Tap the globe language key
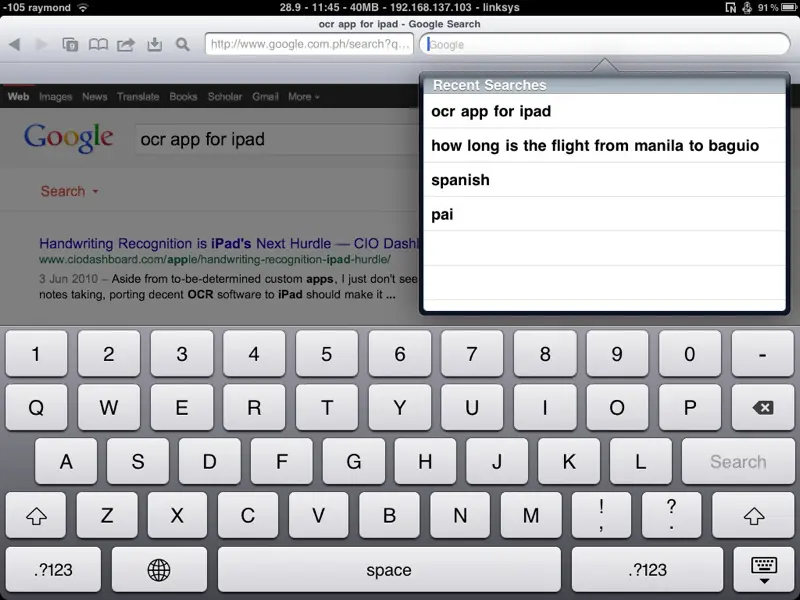 click(159, 570)
